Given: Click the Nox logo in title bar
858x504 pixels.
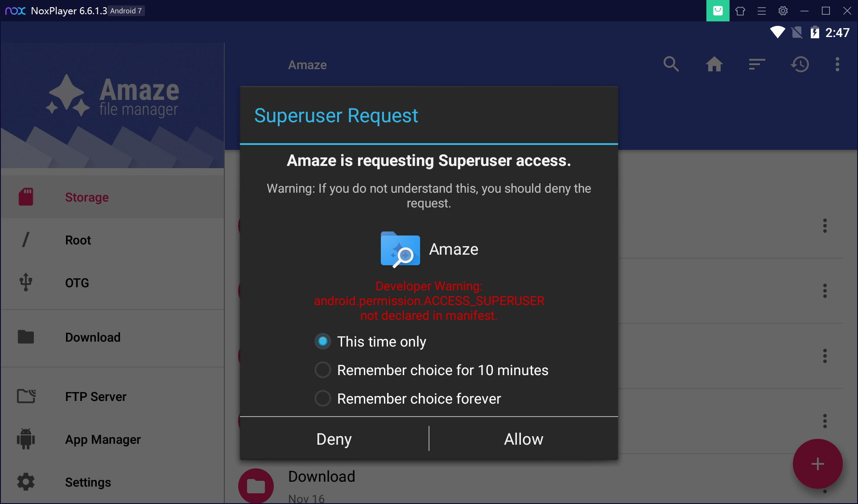Looking at the screenshot, I should point(16,11).
